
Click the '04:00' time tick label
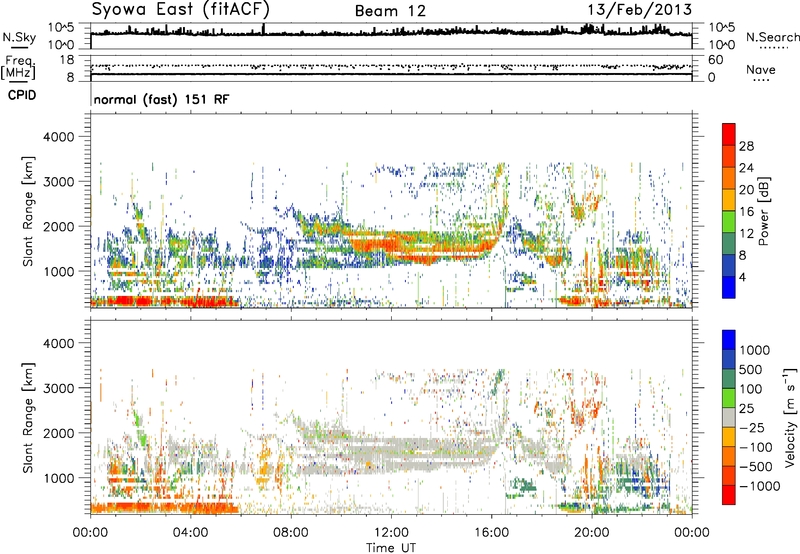[x=190, y=533]
